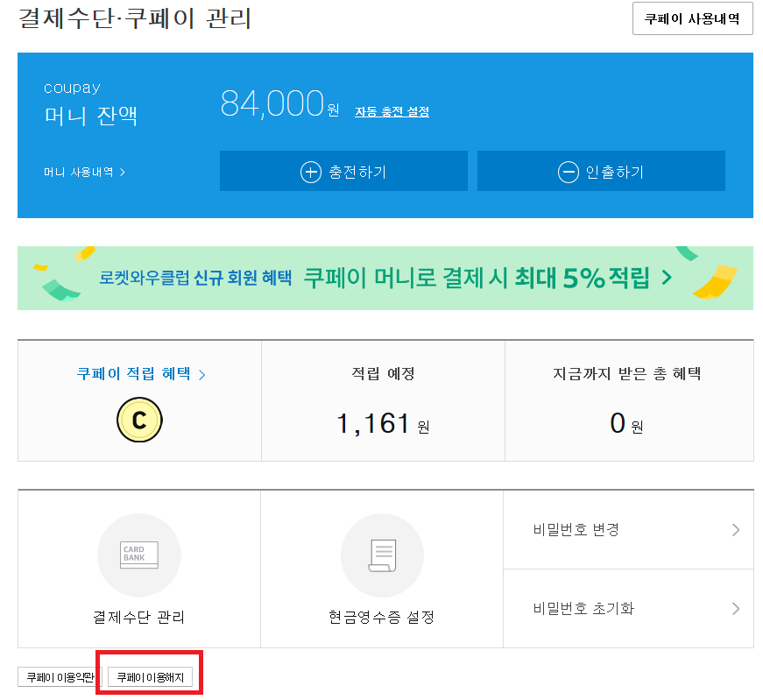Image resolution: width=763 pixels, height=700 pixels.
Task: Open 현금영수증 설정 label
Action: tap(382, 618)
